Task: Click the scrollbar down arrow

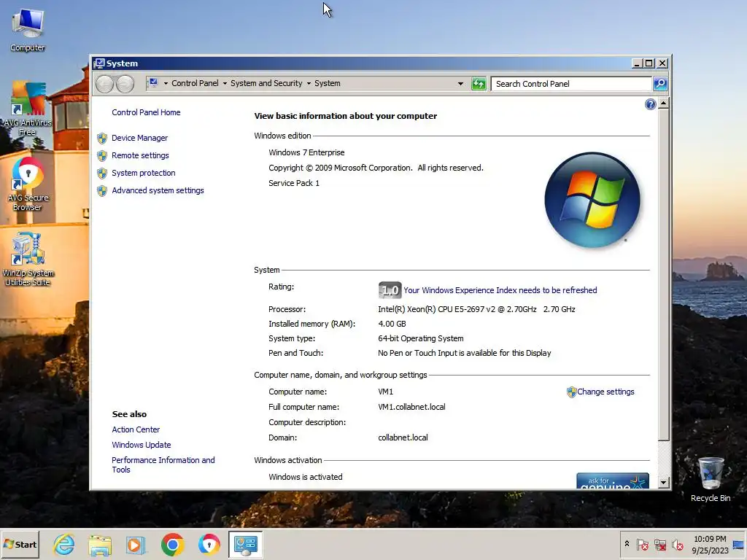Action: 663,483
